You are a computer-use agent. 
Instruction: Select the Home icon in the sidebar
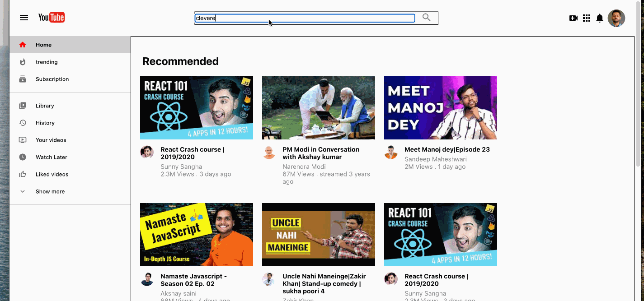[x=23, y=45]
